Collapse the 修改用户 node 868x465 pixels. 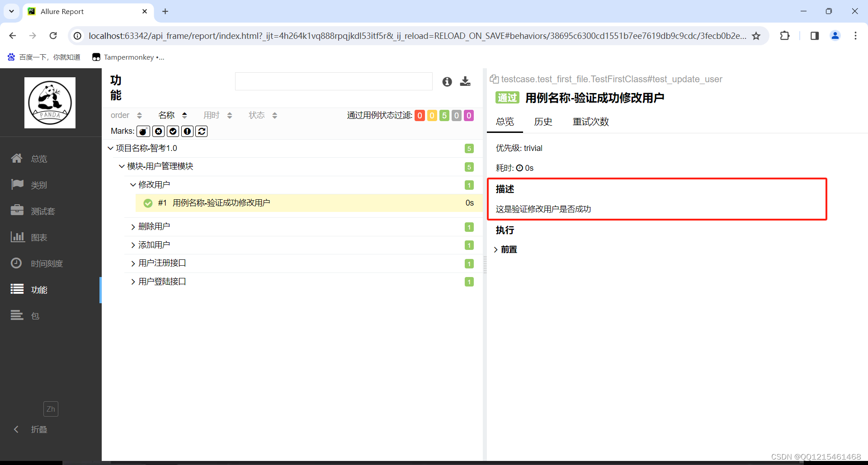coord(133,185)
